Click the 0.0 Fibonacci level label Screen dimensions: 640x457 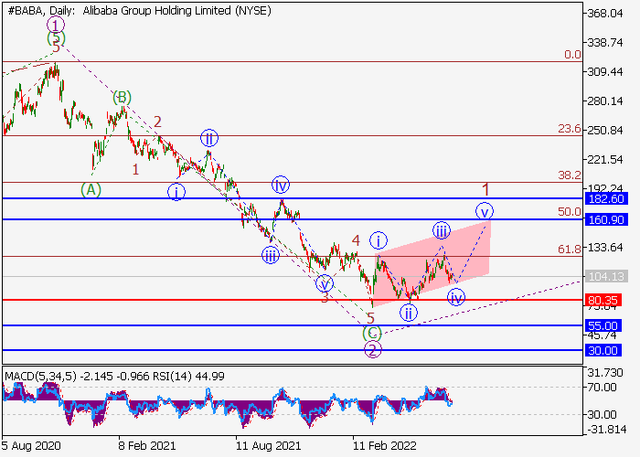[572, 54]
